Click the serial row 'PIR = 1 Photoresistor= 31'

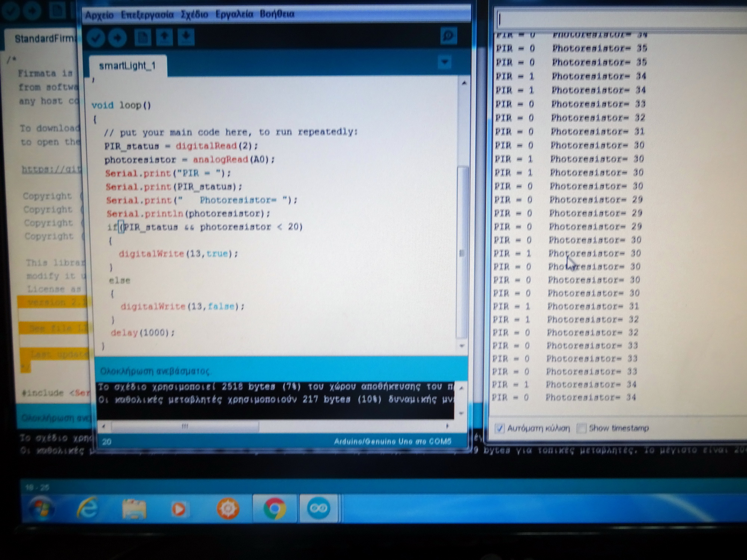pos(565,307)
